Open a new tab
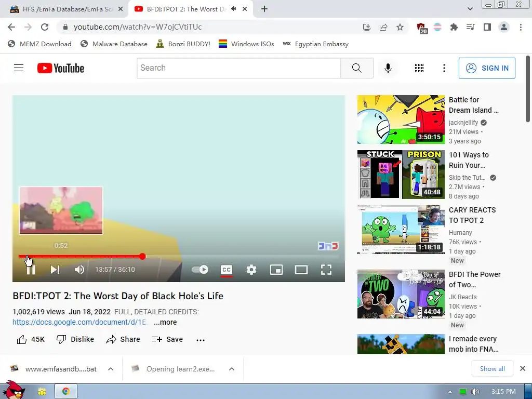 pyautogui.click(x=264, y=9)
